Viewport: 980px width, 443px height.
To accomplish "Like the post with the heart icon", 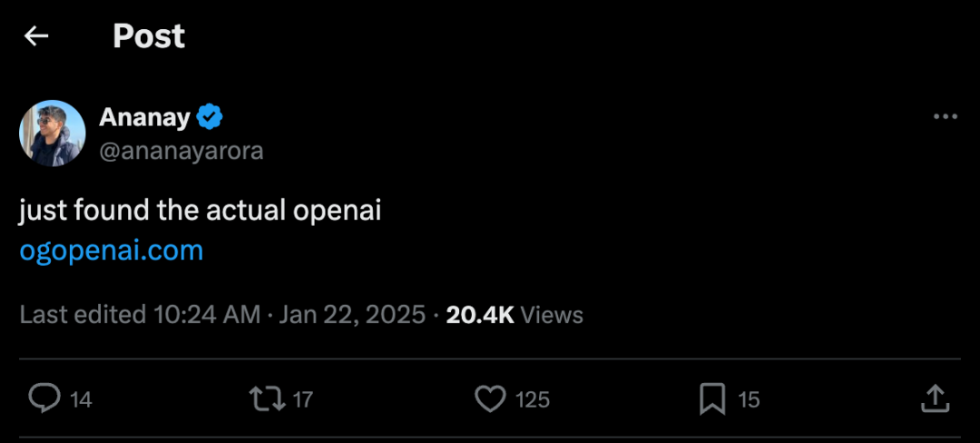I will 491,399.
